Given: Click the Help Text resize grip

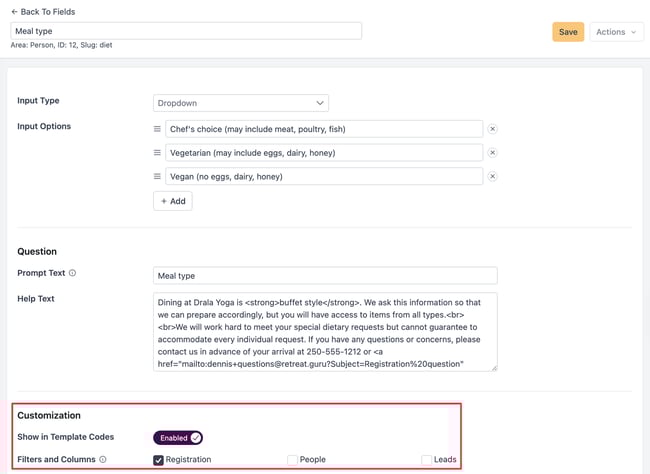Looking at the screenshot, I should [x=494, y=368].
